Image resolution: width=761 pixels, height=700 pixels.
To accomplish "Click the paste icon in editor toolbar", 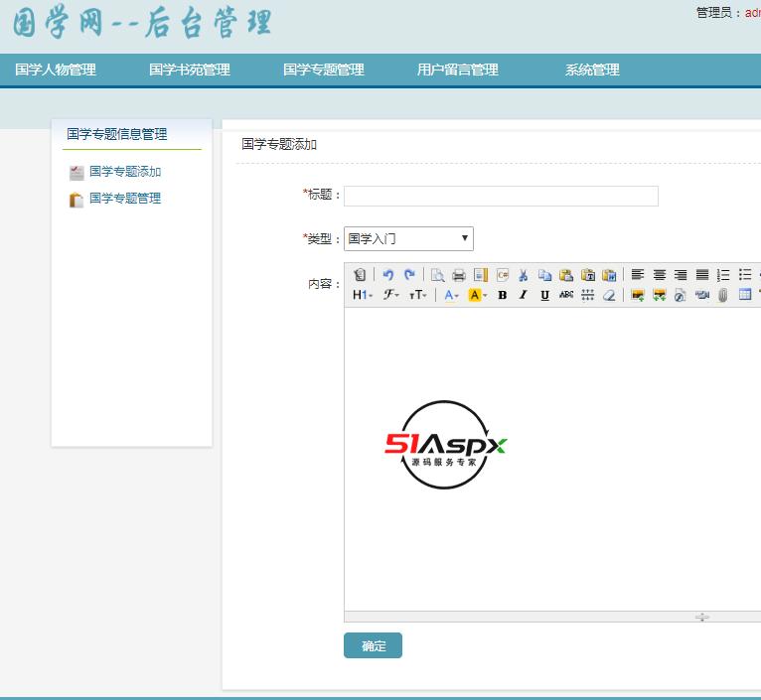I will tap(566, 275).
